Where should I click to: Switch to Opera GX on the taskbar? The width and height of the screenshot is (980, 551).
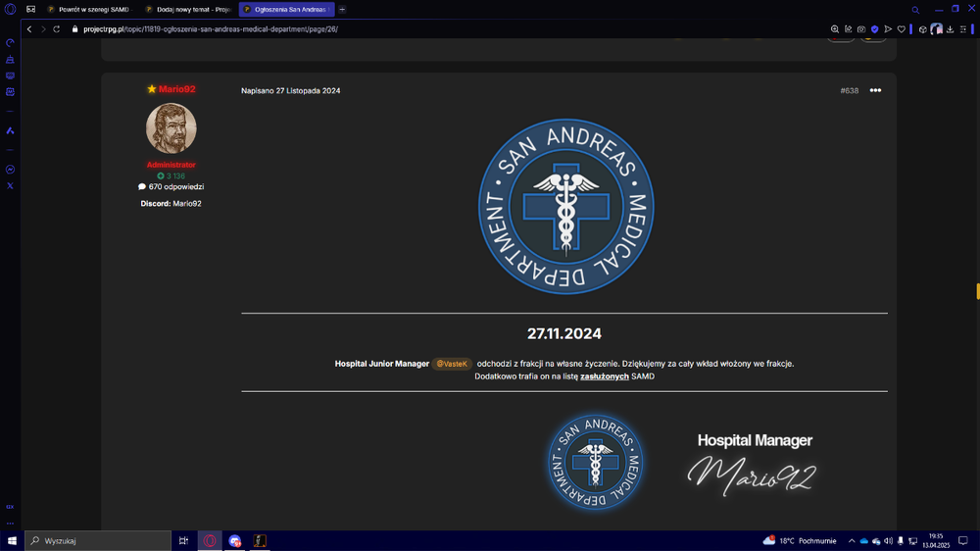(x=210, y=540)
